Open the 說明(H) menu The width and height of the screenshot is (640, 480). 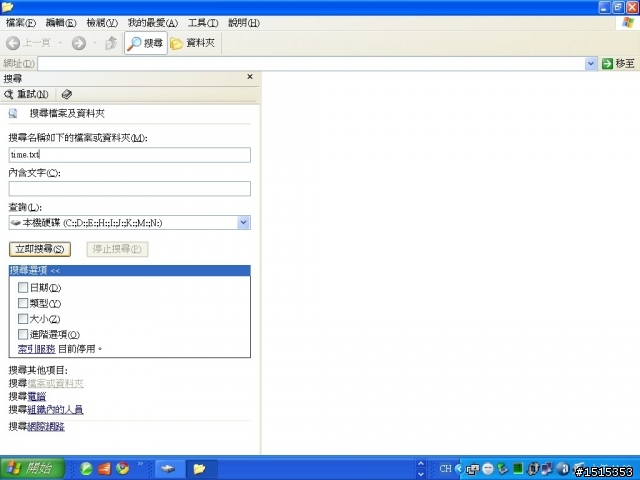[244, 23]
